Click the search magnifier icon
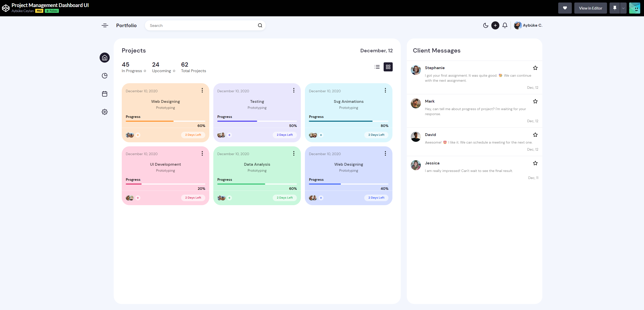644x310 pixels. (x=260, y=25)
